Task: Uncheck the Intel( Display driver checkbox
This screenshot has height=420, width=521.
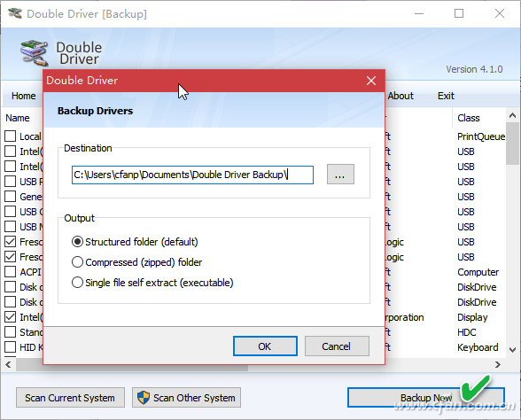Action: click(11, 316)
